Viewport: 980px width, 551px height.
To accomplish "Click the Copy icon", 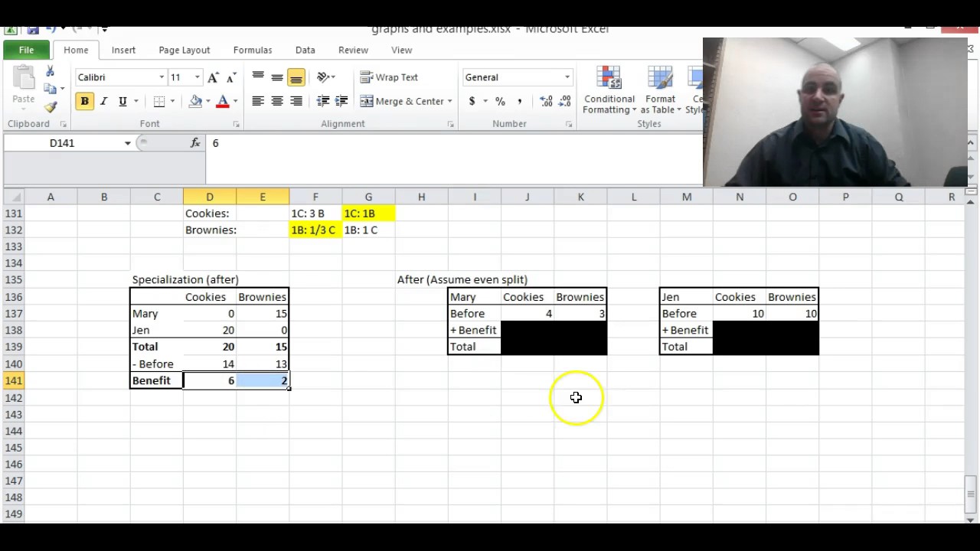I will (x=50, y=89).
